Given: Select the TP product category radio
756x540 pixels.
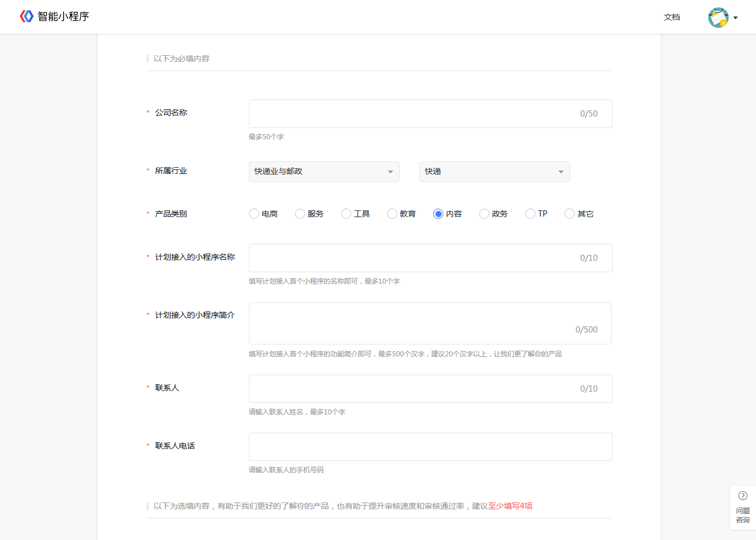Looking at the screenshot, I should [530, 214].
